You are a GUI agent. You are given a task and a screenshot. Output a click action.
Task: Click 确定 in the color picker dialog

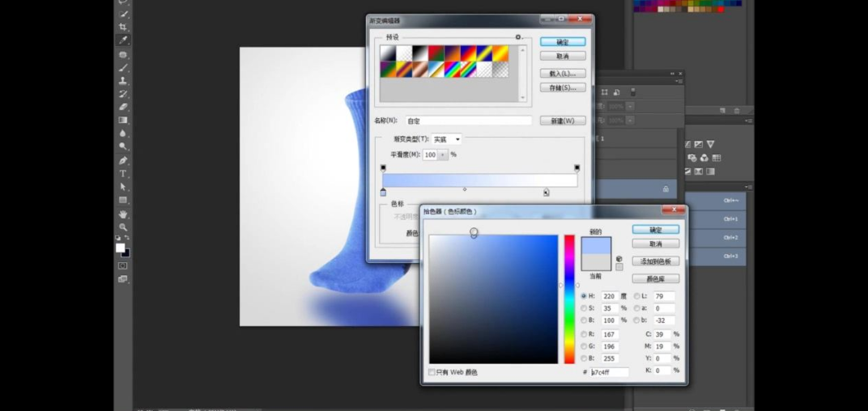click(655, 230)
